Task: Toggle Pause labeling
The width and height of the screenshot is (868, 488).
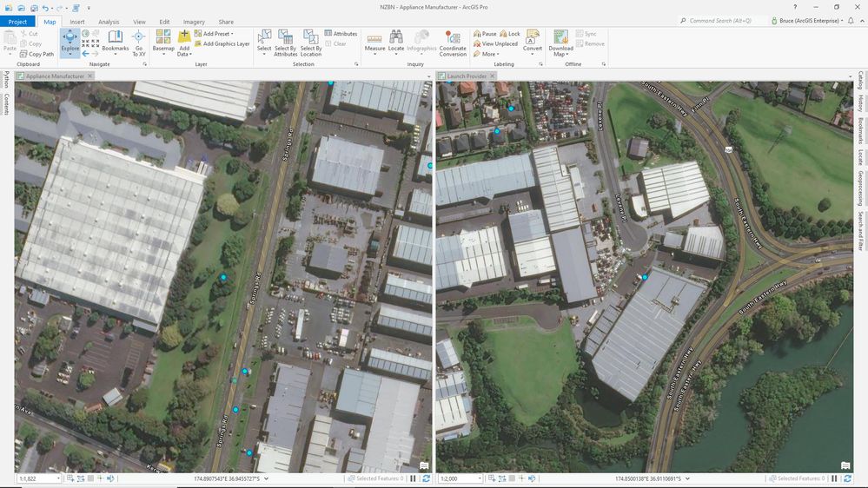Action: [x=485, y=34]
